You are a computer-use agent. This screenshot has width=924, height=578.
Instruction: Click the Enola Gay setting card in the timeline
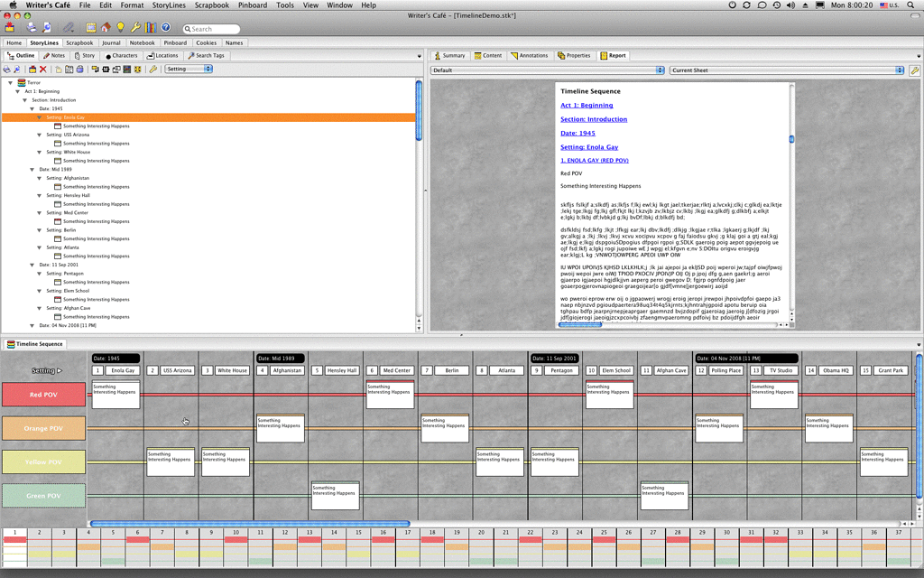tap(122, 369)
